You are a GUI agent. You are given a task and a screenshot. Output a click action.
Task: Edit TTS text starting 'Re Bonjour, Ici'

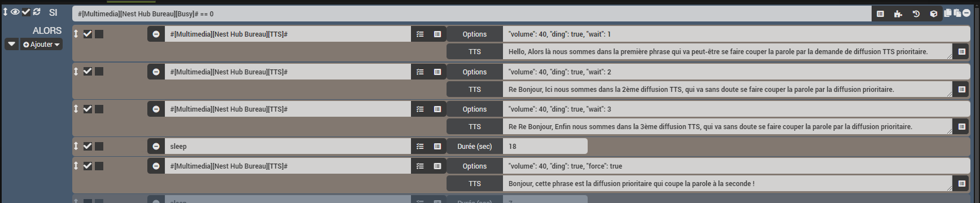728,90
